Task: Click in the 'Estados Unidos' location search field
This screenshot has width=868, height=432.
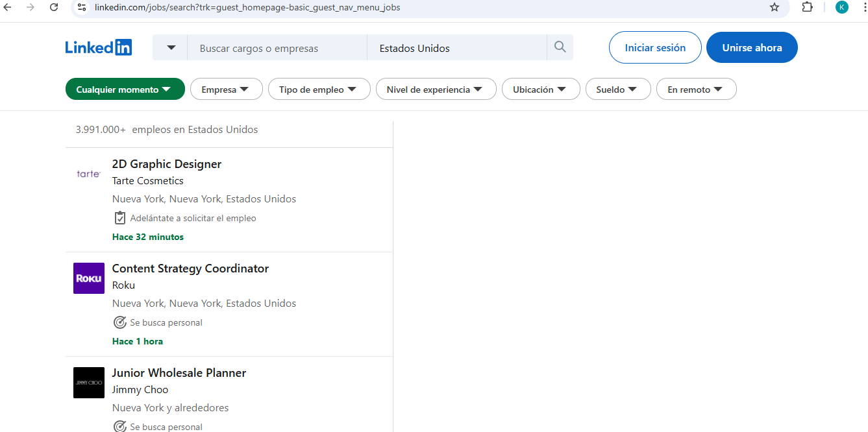Action: click(x=456, y=47)
